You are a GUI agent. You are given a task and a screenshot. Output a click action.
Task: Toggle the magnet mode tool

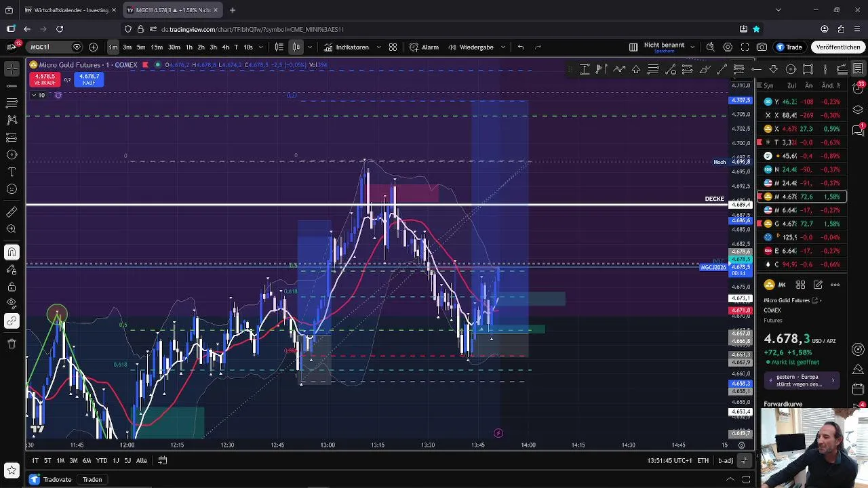coord(12,252)
